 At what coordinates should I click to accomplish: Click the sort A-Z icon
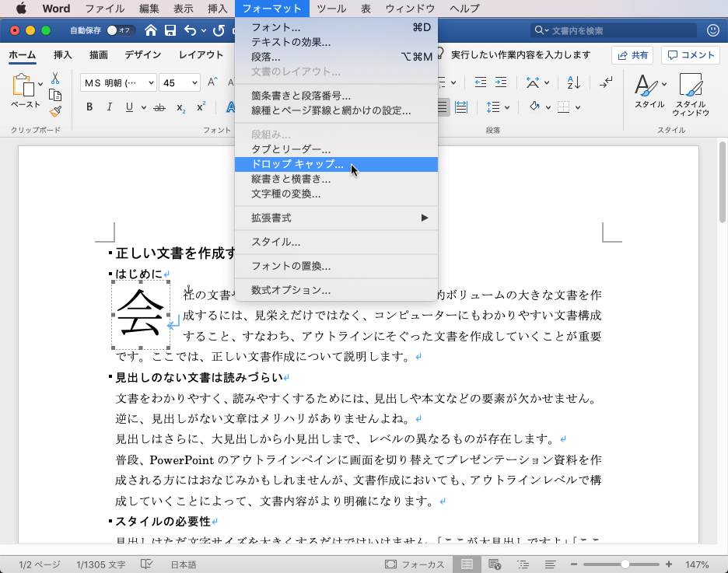pos(574,82)
